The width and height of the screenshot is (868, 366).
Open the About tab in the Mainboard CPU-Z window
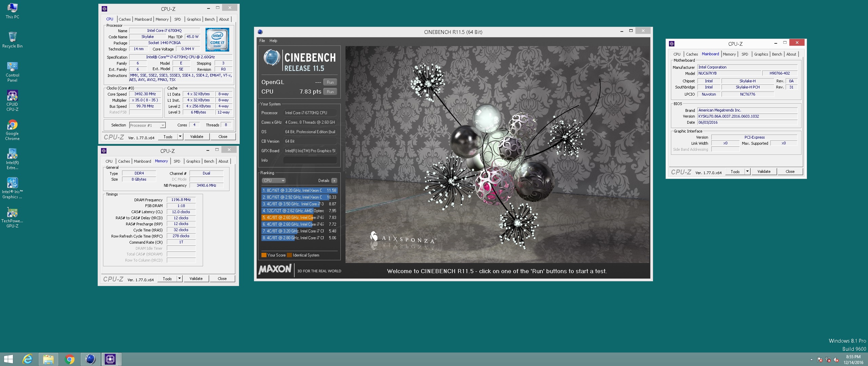click(791, 54)
